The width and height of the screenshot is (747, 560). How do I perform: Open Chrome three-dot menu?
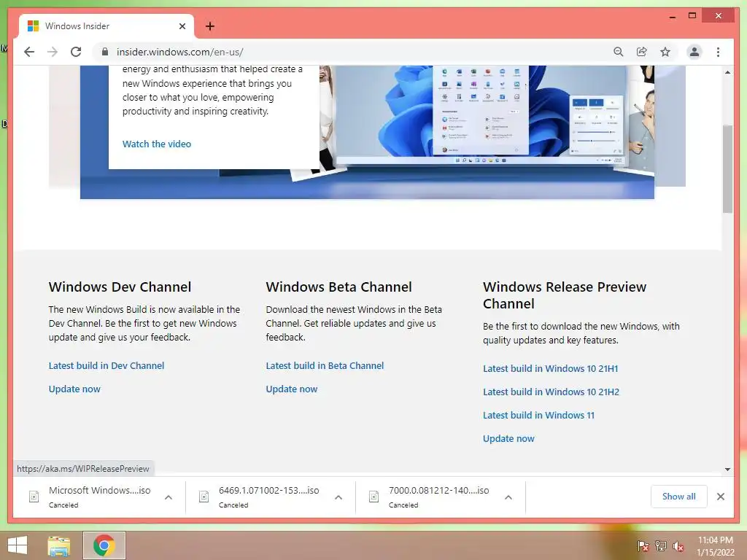point(718,52)
